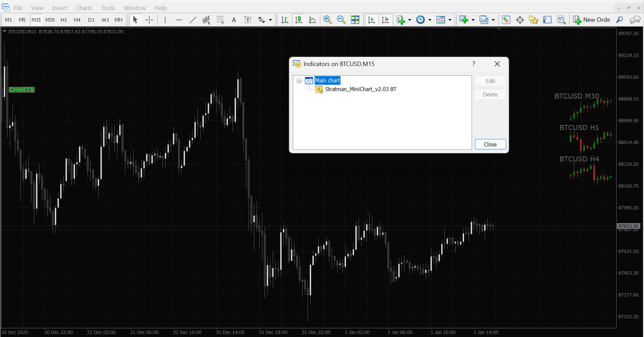The image size is (644, 337).
Task: Open the Charts menu
Action: [84, 8]
